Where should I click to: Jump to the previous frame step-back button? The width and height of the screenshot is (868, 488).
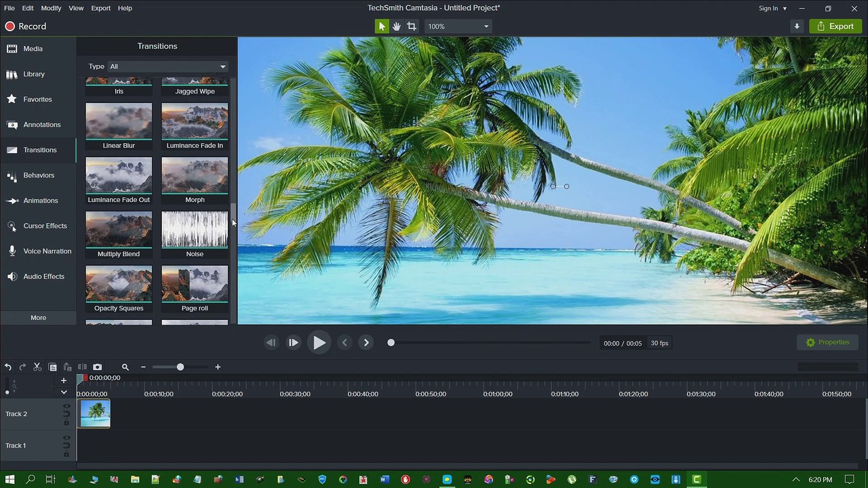point(271,343)
